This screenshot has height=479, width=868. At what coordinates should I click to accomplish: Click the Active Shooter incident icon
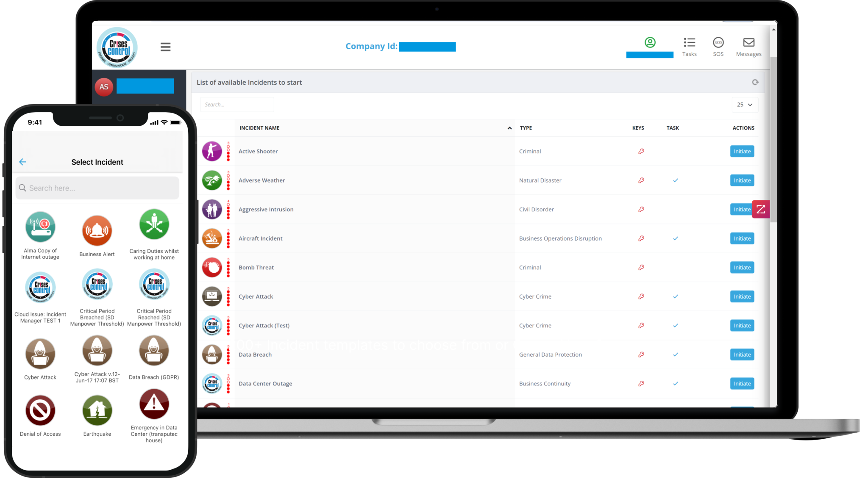214,151
